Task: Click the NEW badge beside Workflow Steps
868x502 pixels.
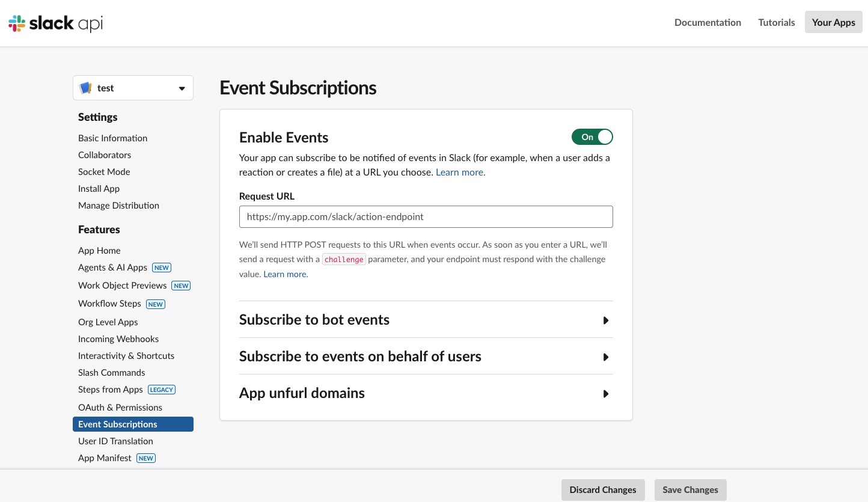Action: 156,304
